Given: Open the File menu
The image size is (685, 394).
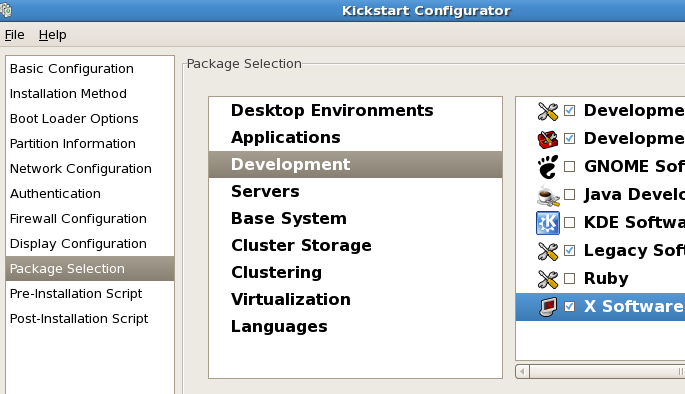Looking at the screenshot, I should pyautogui.click(x=14, y=35).
